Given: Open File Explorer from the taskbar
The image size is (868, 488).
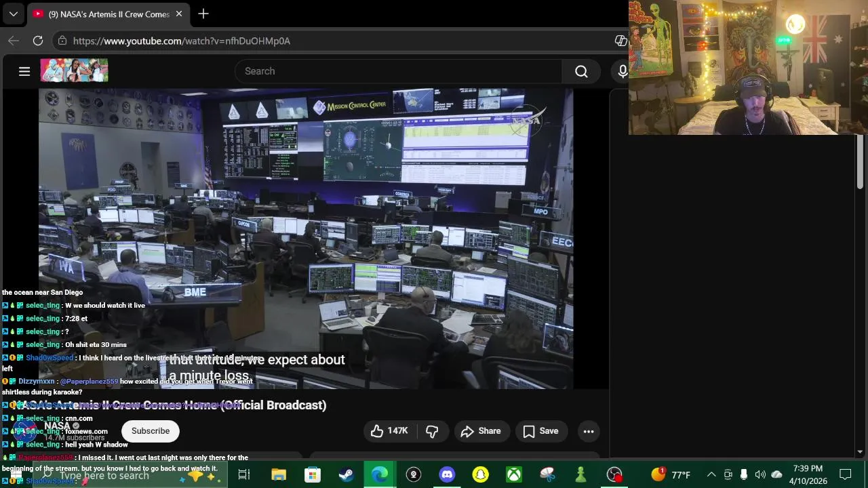Looking at the screenshot, I should 279,474.
